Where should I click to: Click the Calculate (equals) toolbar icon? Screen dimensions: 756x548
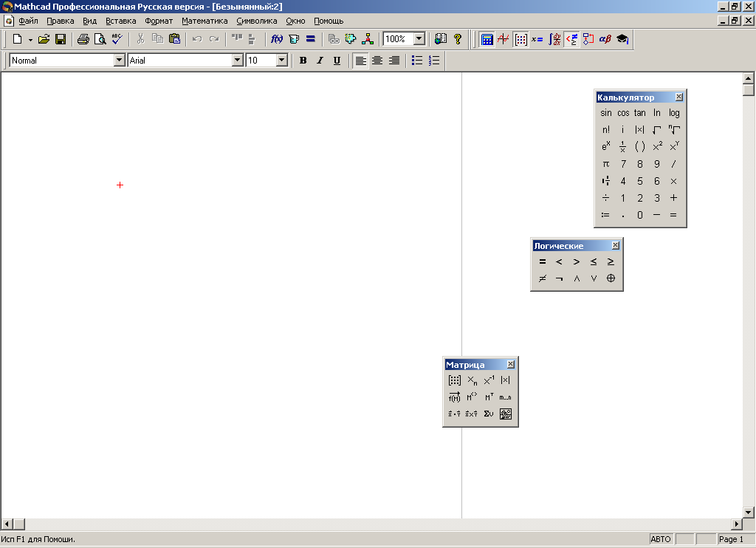click(311, 39)
